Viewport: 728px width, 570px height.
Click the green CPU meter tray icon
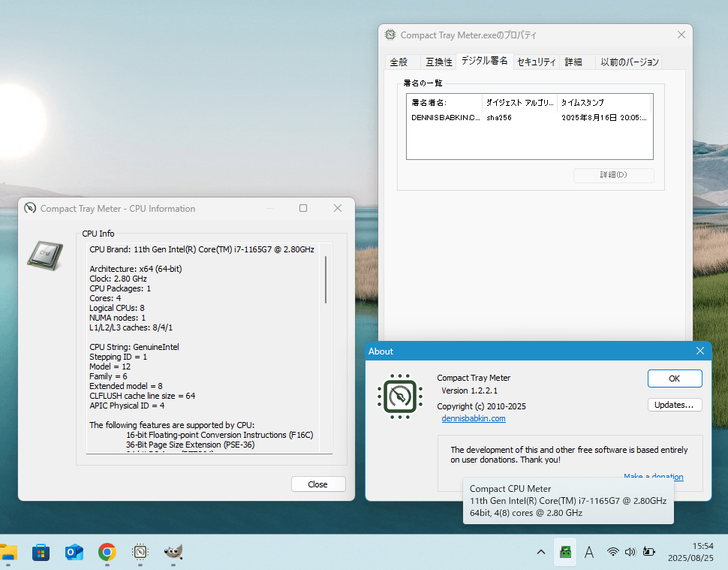[x=565, y=552]
